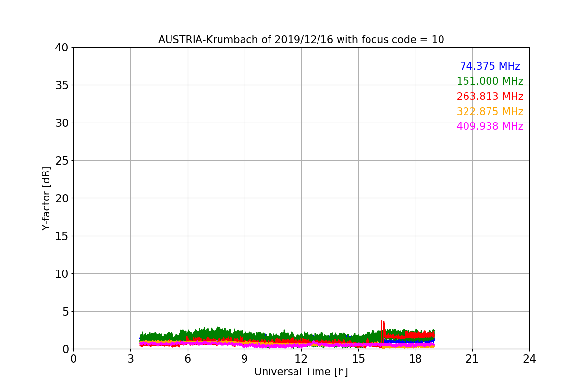Click x-axis tick label 18
The height and width of the screenshot is (392, 588).
tap(415, 359)
